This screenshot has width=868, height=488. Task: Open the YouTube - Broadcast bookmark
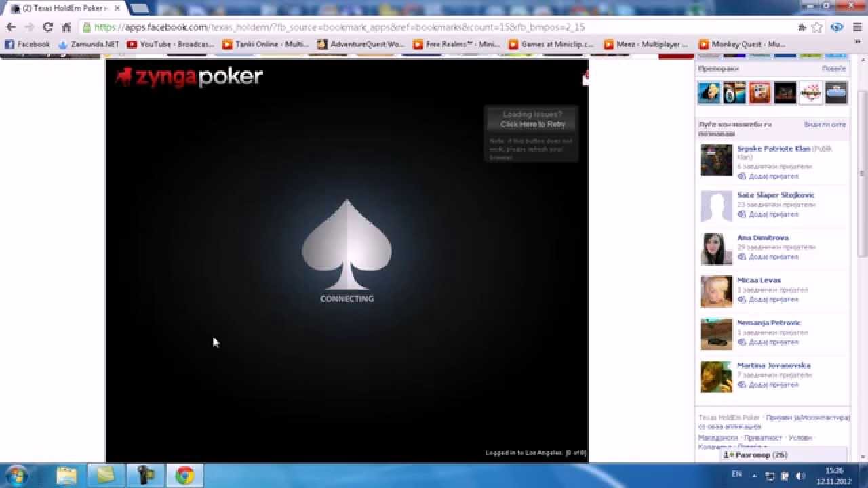[171, 44]
